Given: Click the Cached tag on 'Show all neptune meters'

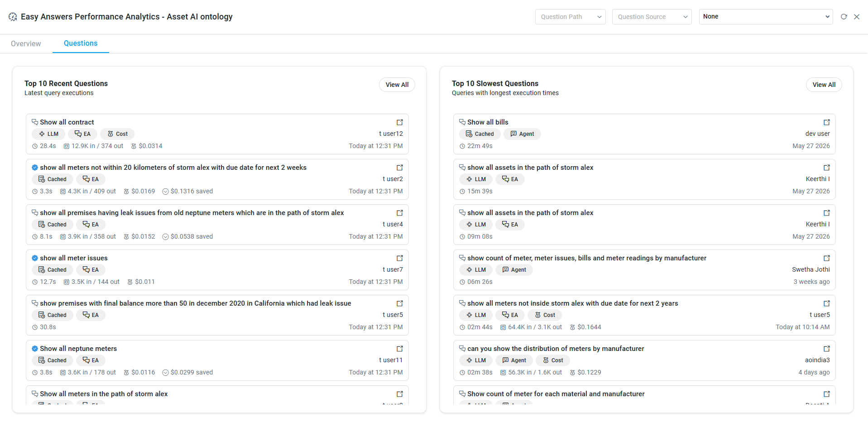Looking at the screenshot, I should point(53,360).
